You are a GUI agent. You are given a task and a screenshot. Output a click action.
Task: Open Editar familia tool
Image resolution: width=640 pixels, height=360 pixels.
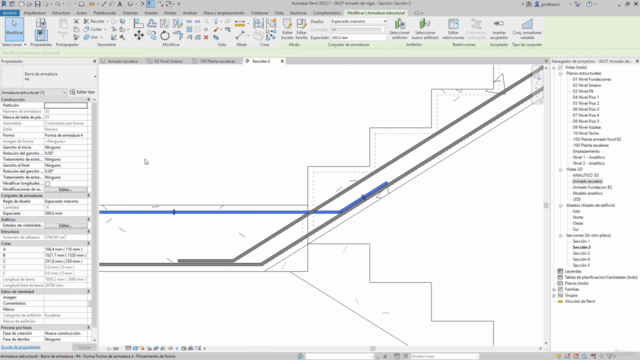(301, 29)
